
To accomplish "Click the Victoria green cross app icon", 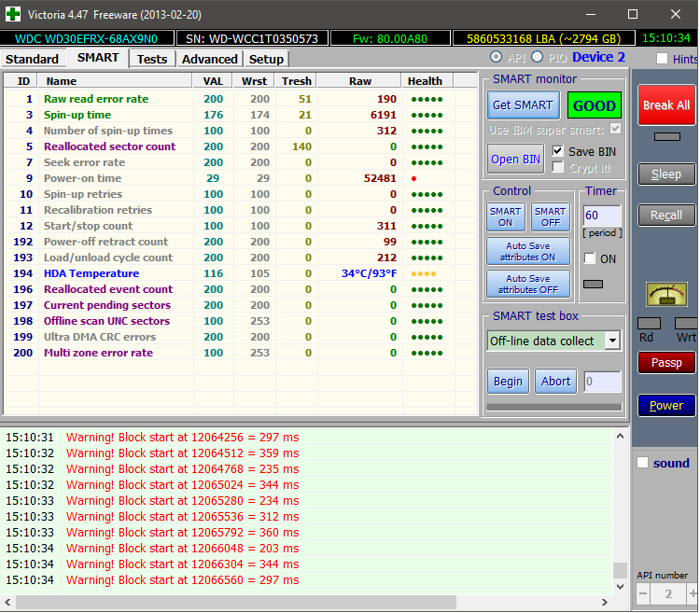I will tap(13, 14).
